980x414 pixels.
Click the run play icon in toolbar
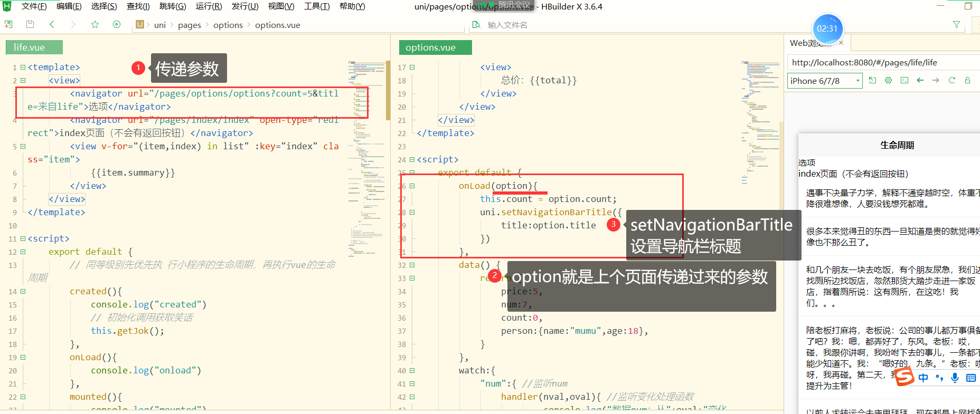click(x=117, y=24)
